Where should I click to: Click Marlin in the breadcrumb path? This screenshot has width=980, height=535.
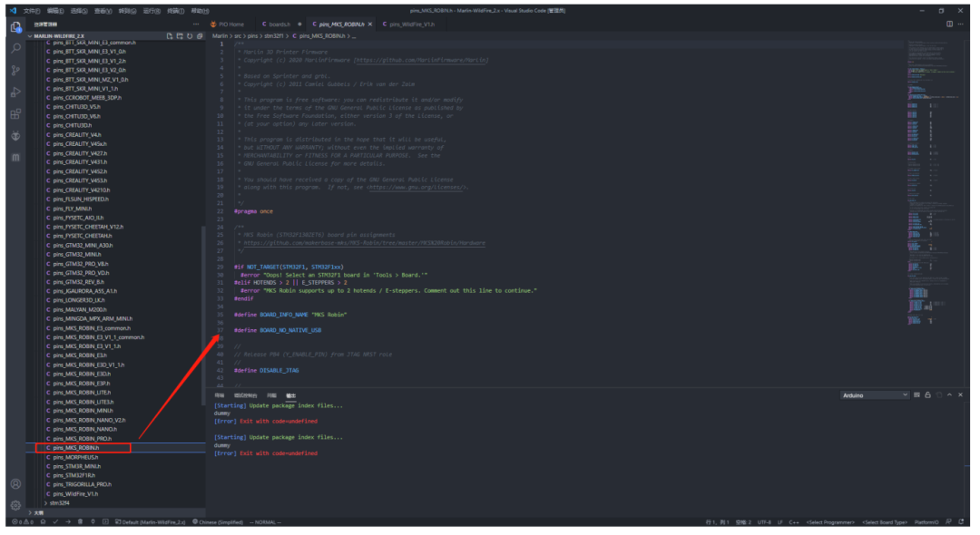point(220,36)
